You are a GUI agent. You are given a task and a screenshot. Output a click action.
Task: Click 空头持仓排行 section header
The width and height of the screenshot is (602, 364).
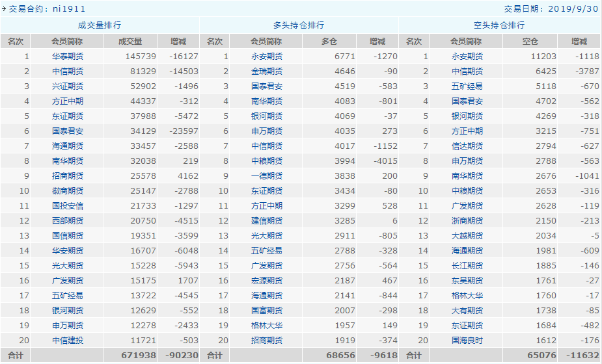point(499,25)
